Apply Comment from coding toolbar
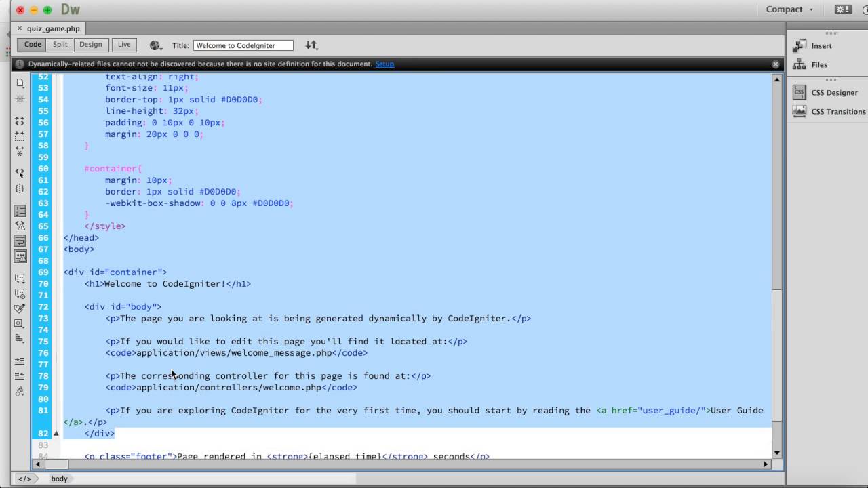 pyautogui.click(x=20, y=279)
